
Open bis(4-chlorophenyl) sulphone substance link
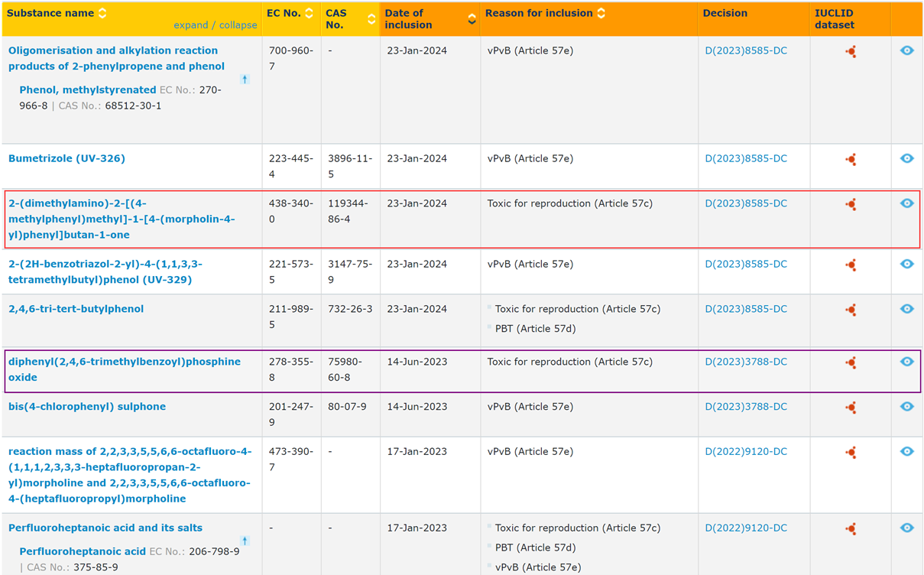tap(87, 407)
